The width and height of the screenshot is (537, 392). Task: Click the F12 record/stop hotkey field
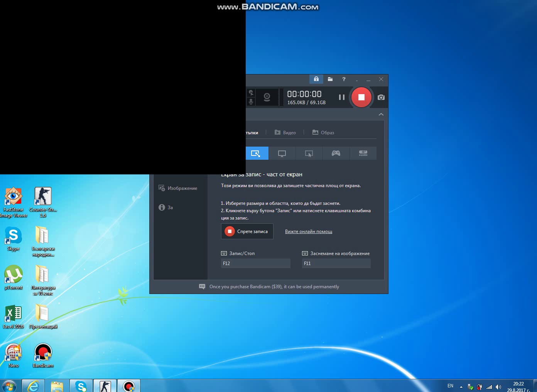pyautogui.click(x=255, y=264)
